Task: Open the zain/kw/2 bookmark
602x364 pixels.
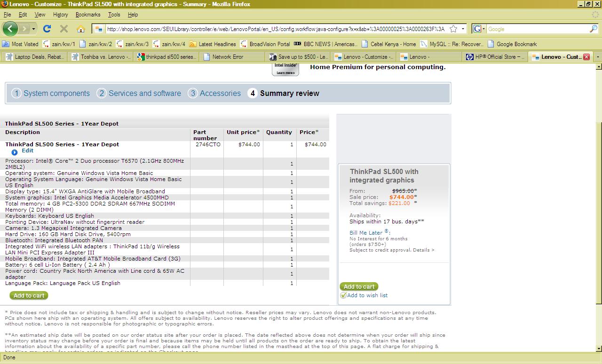Action: [96, 44]
